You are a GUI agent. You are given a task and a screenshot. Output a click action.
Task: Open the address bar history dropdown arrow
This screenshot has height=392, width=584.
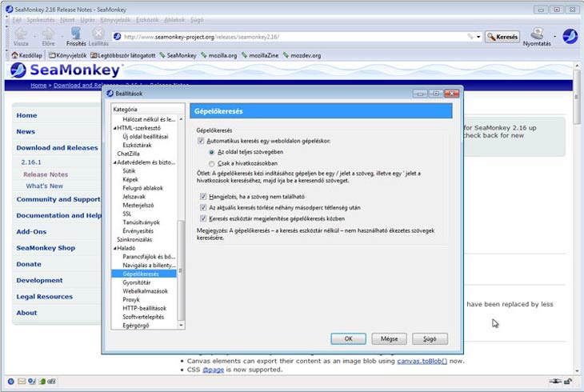(478, 37)
